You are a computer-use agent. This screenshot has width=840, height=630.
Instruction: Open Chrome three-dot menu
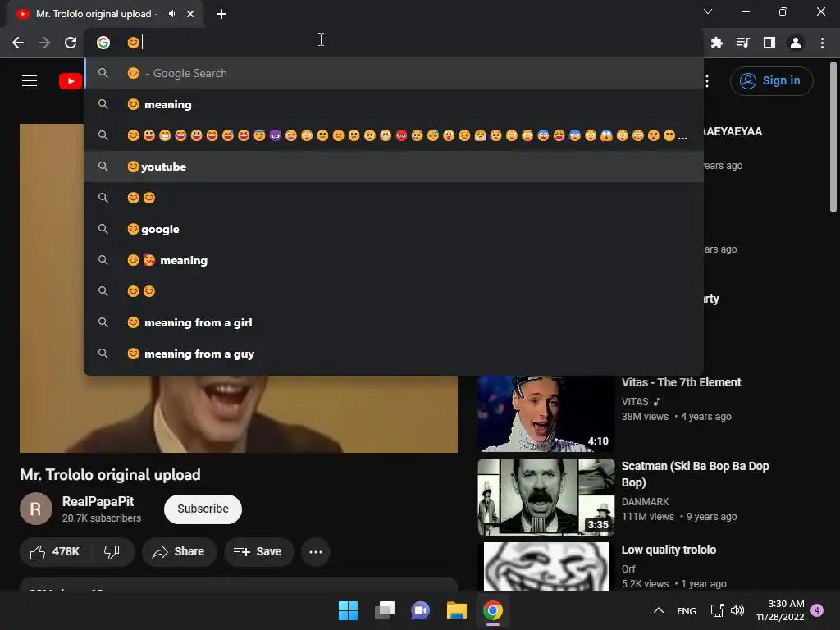pos(822,43)
